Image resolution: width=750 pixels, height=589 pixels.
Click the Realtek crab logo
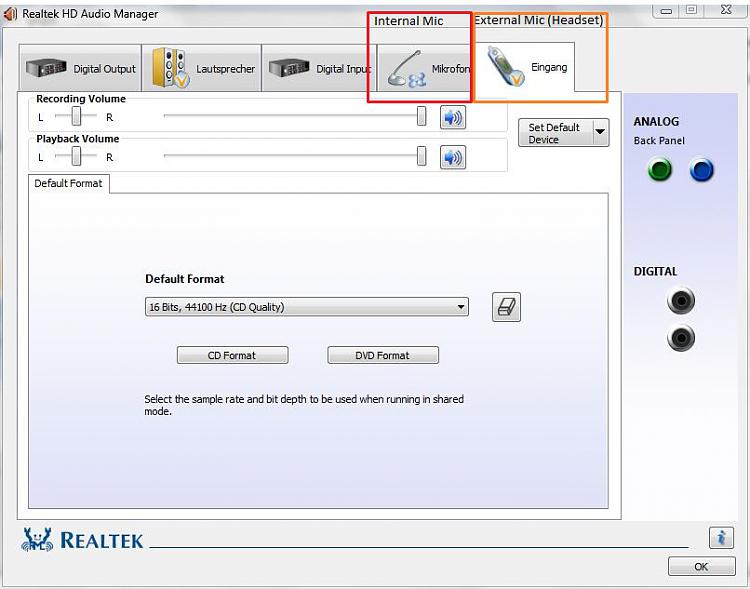pos(37,540)
